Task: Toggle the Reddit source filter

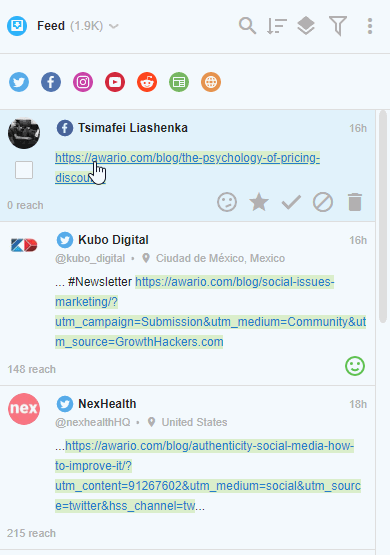Action: pyautogui.click(x=147, y=82)
